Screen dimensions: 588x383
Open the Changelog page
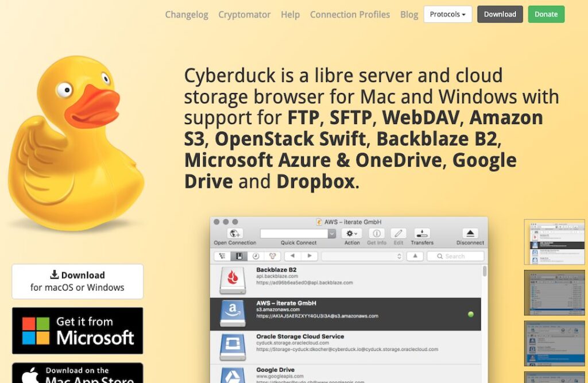coord(187,14)
